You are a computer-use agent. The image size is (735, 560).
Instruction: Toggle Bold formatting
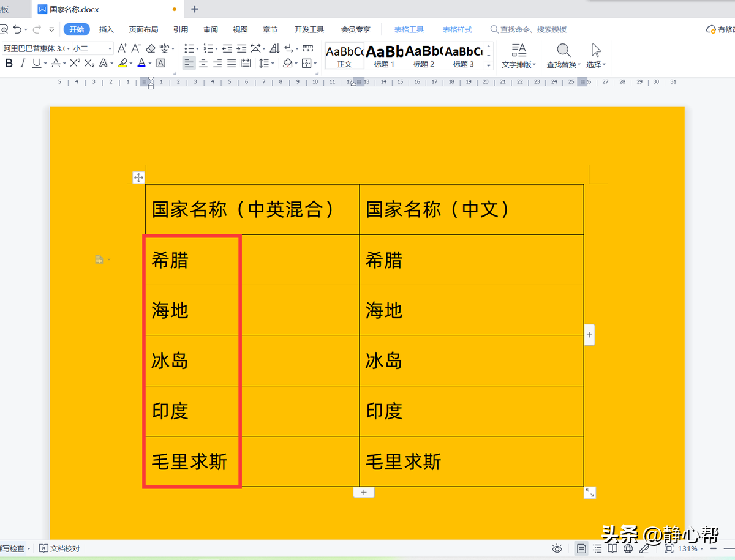(9, 63)
